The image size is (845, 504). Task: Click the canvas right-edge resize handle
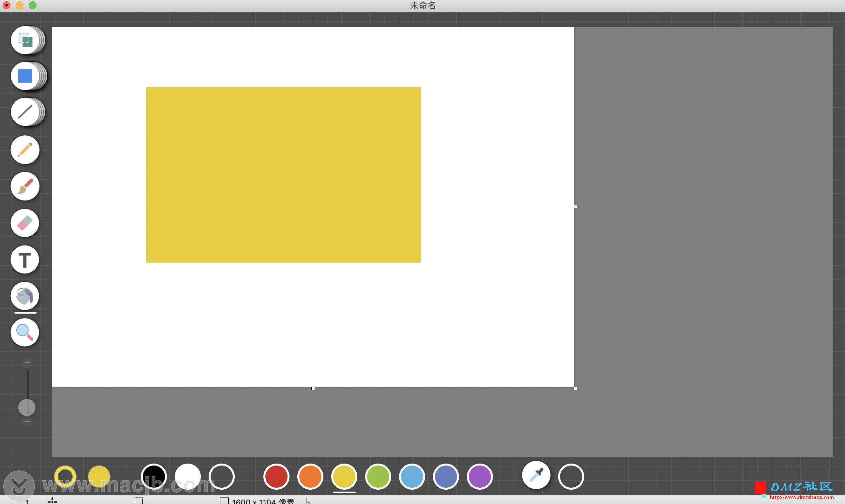tap(576, 207)
